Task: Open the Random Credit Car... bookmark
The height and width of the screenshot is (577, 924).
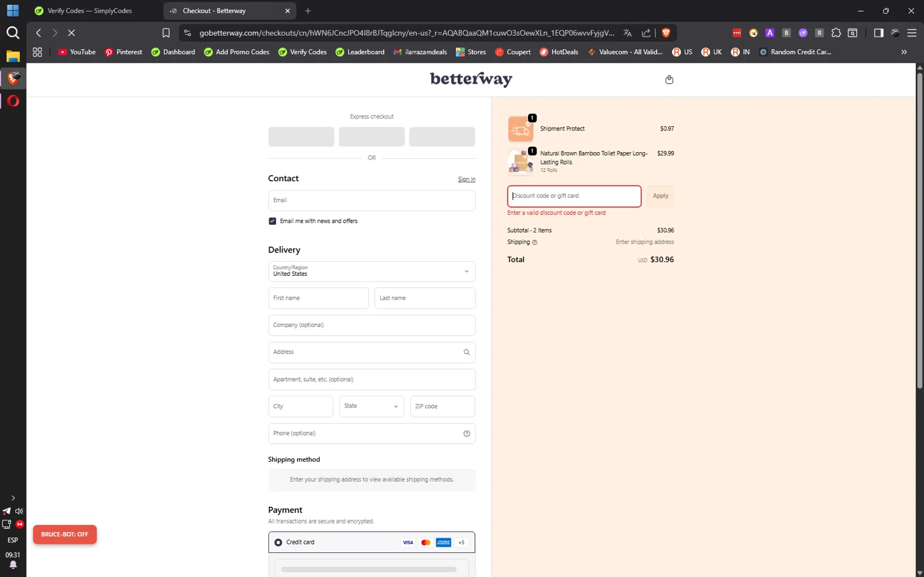Action: [795, 52]
